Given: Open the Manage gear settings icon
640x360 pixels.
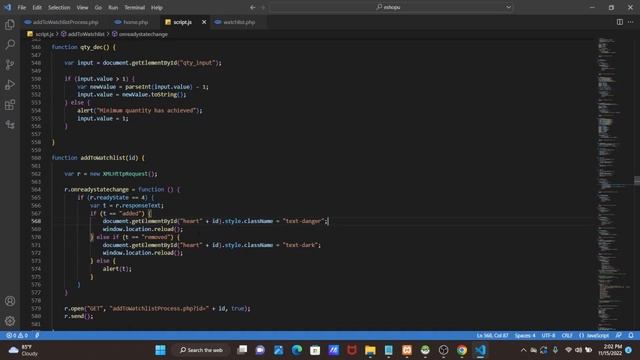Looking at the screenshot, I should tap(10, 321).
